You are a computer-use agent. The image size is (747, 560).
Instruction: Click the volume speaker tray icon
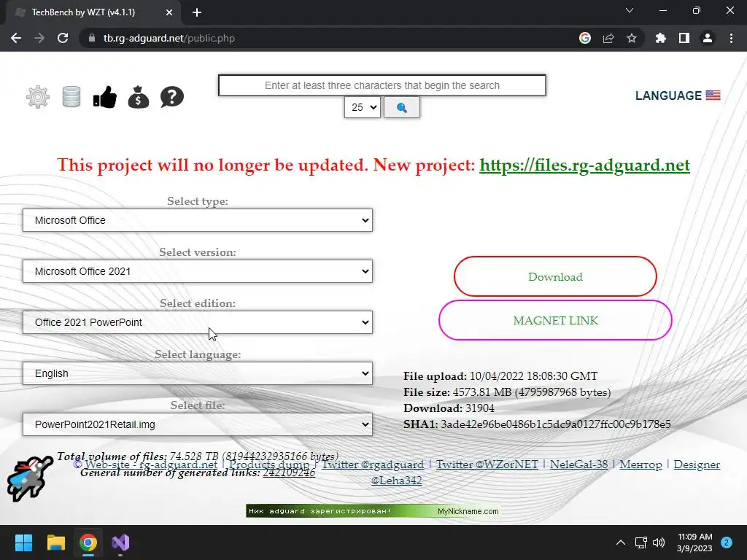659,542
